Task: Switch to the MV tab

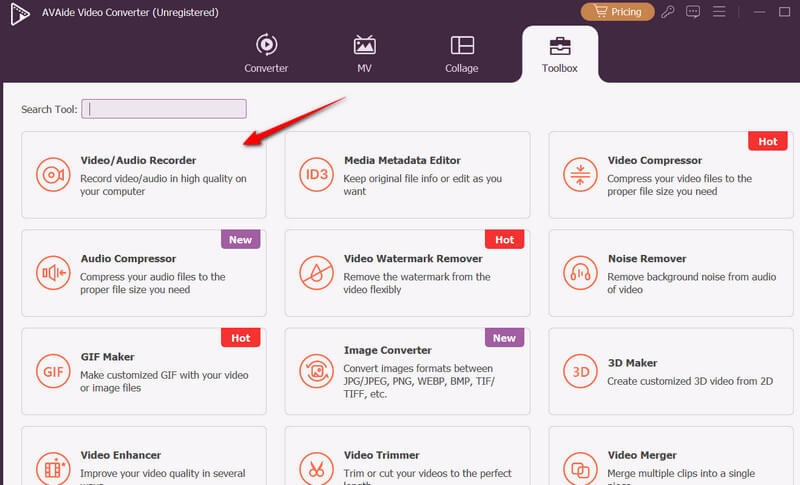Action: pos(364,53)
